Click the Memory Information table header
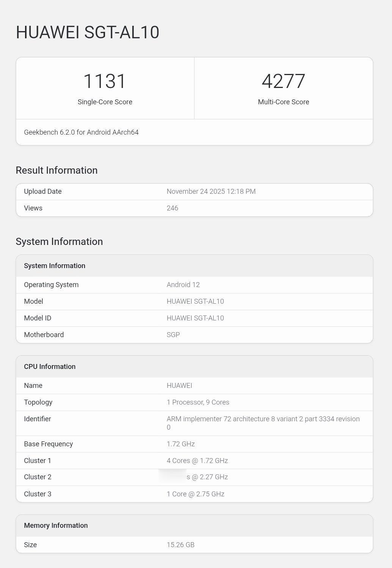Viewport: 392px width, 568px height. (x=56, y=526)
